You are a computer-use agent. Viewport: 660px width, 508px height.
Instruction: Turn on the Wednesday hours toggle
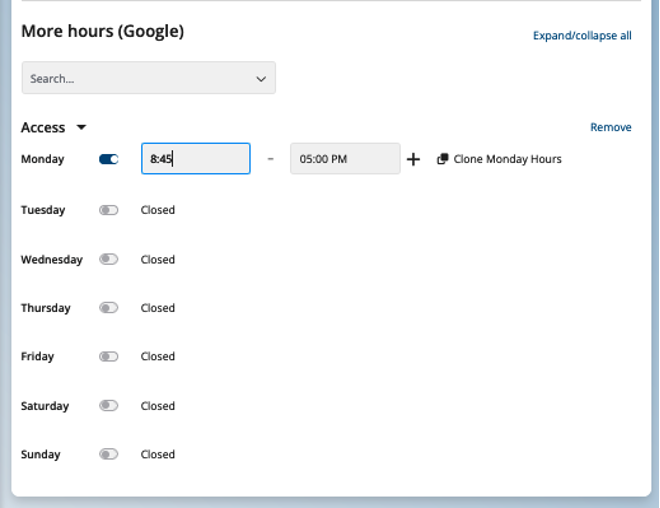(109, 259)
